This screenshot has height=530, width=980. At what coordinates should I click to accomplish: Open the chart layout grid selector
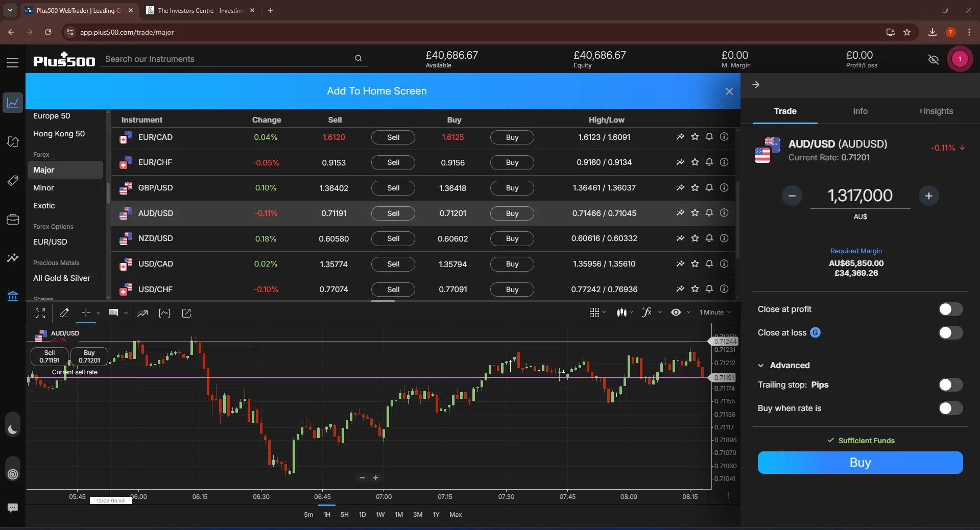click(594, 312)
